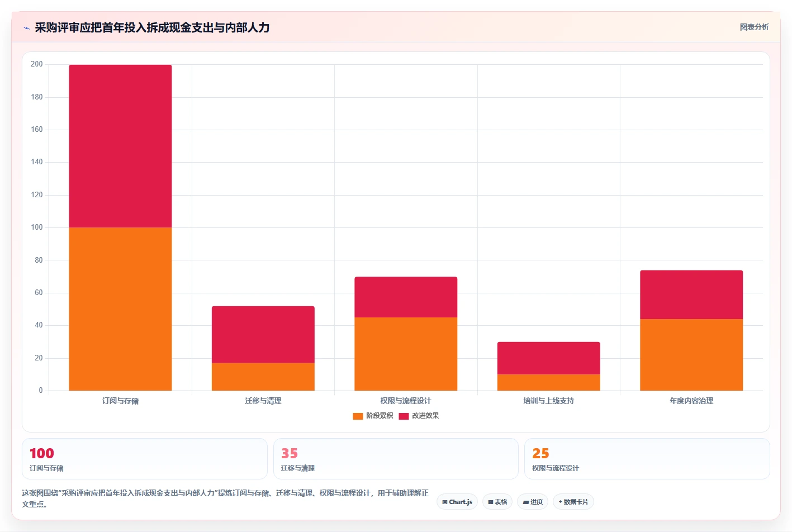Click the y-axis value 60

(x=39, y=293)
